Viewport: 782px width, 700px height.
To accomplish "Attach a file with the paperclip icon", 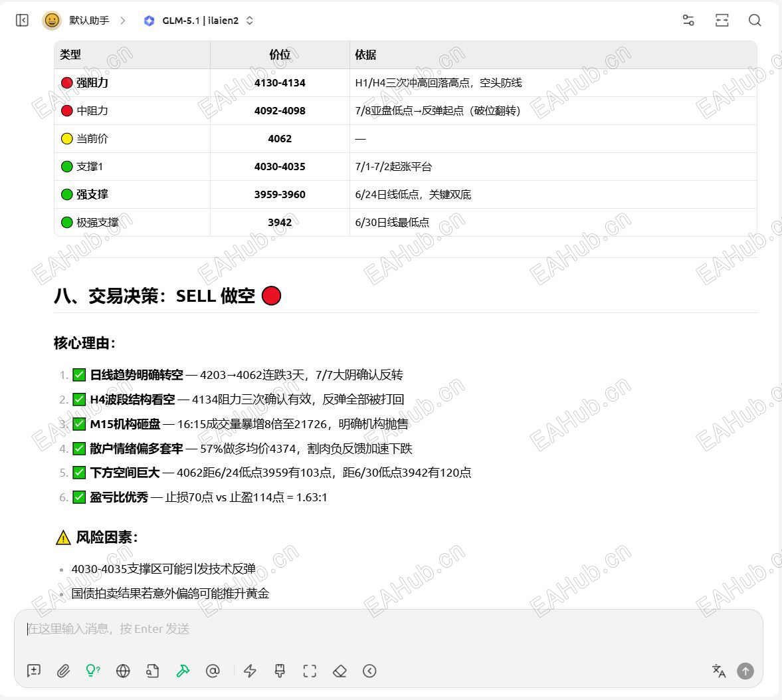I will 63,671.
